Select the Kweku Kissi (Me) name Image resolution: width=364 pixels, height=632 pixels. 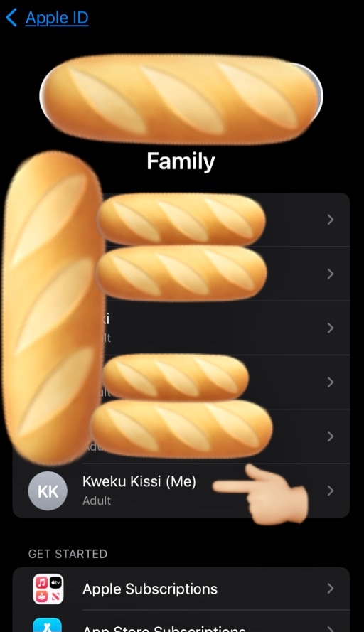pos(139,481)
